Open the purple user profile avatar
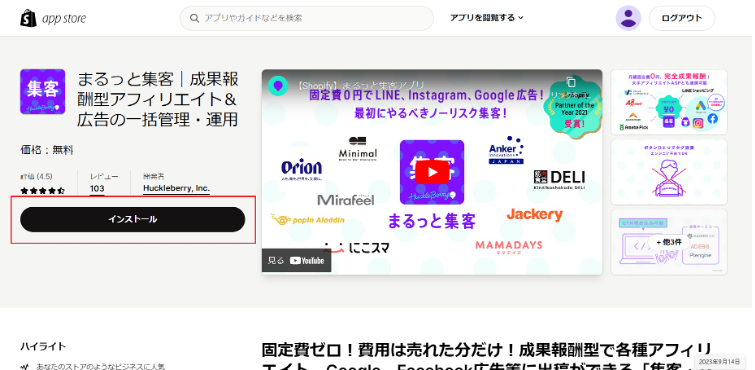 pyautogui.click(x=628, y=18)
